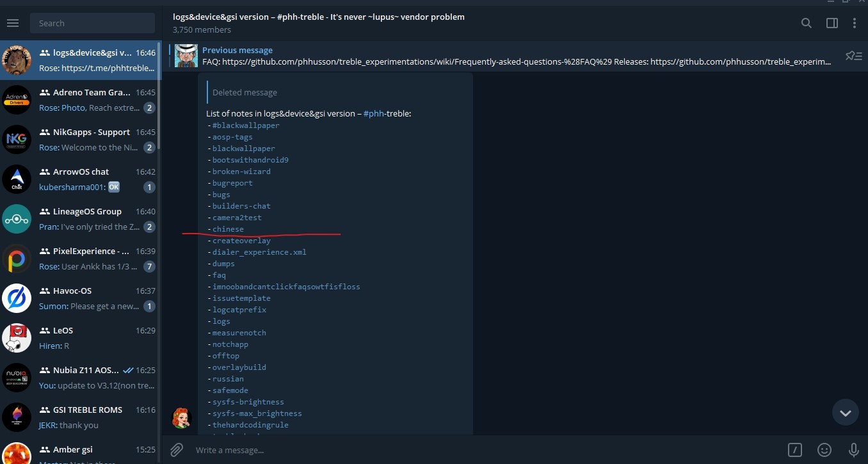Click the pinned message thumbnail image

click(x=186, y=56)
